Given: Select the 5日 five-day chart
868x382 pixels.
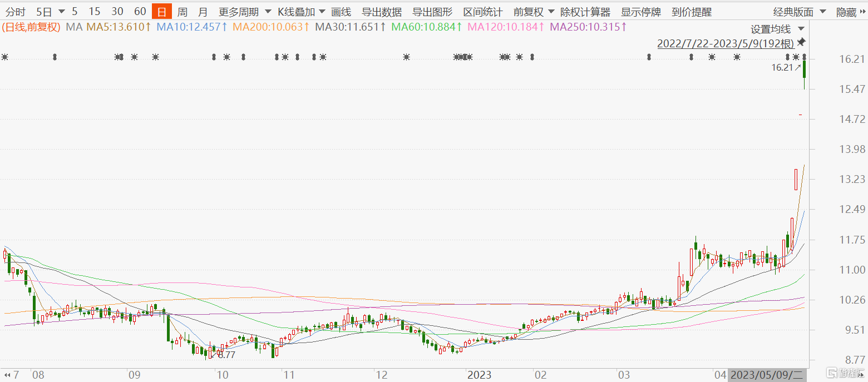Looking at the screenshot, I should [43, 12].
